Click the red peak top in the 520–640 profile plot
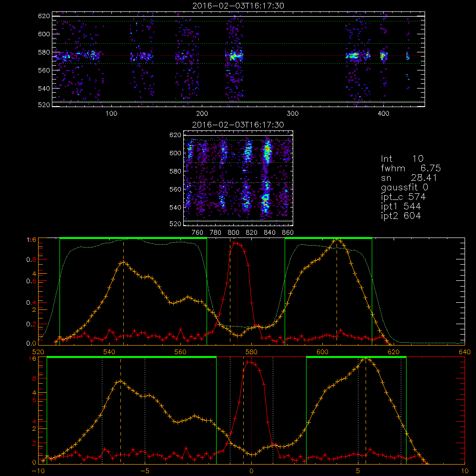Image resolution: width=476 pixels, height=476 pixels. (x=235, y=243)
